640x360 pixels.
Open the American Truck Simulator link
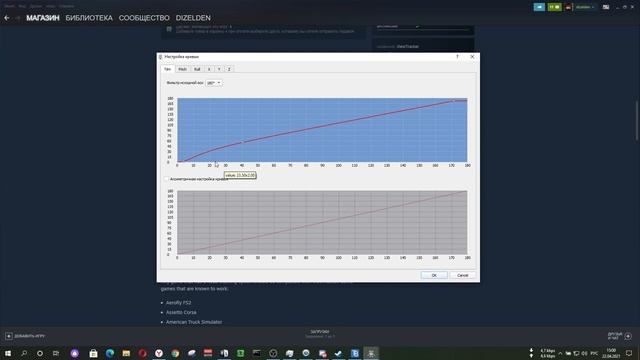(x=194, y=322)
